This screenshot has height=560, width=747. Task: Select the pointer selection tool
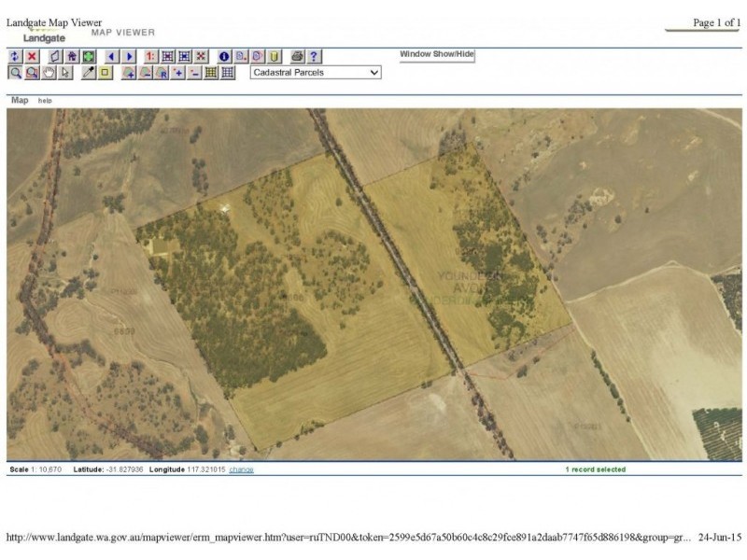pyautogui.click(x=63, y=72)
